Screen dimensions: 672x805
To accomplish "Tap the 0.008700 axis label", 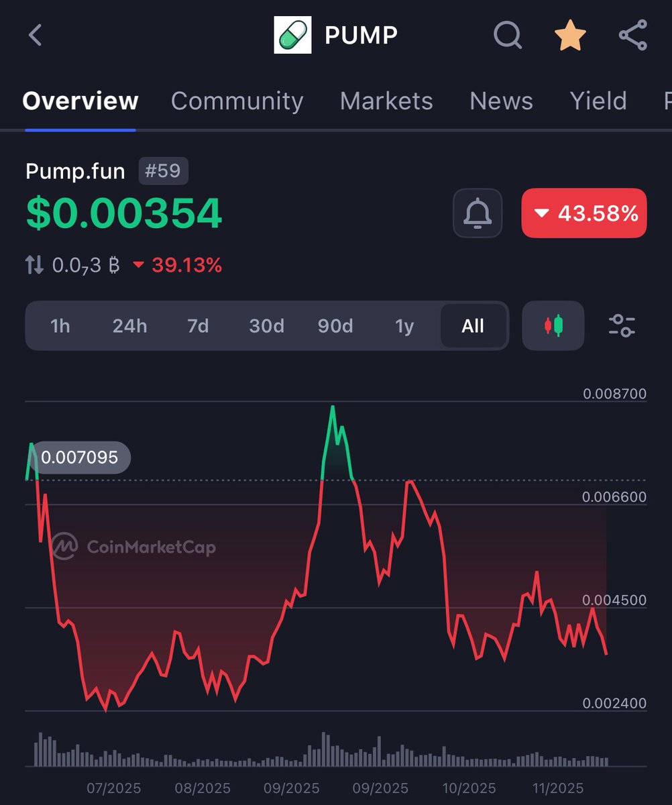I will click(614, 394).
